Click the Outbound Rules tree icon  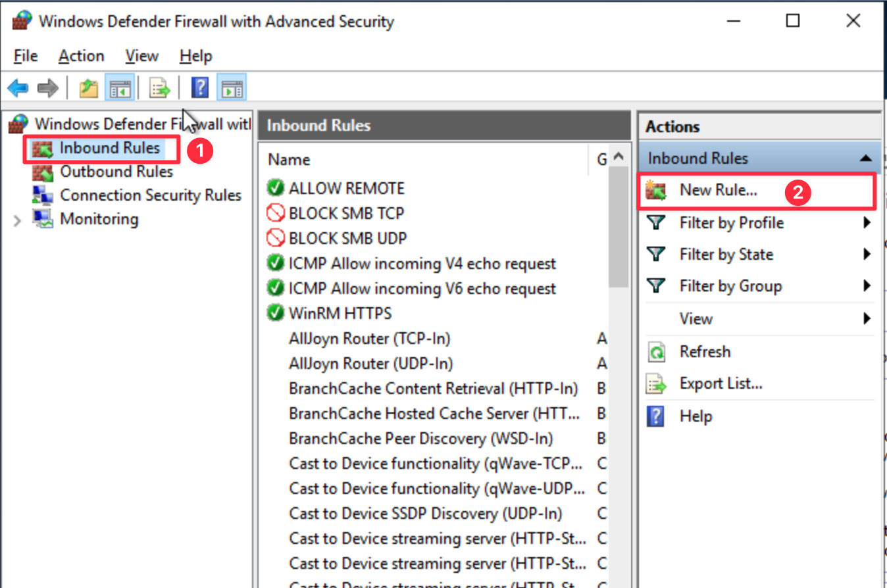click(43, 172)
